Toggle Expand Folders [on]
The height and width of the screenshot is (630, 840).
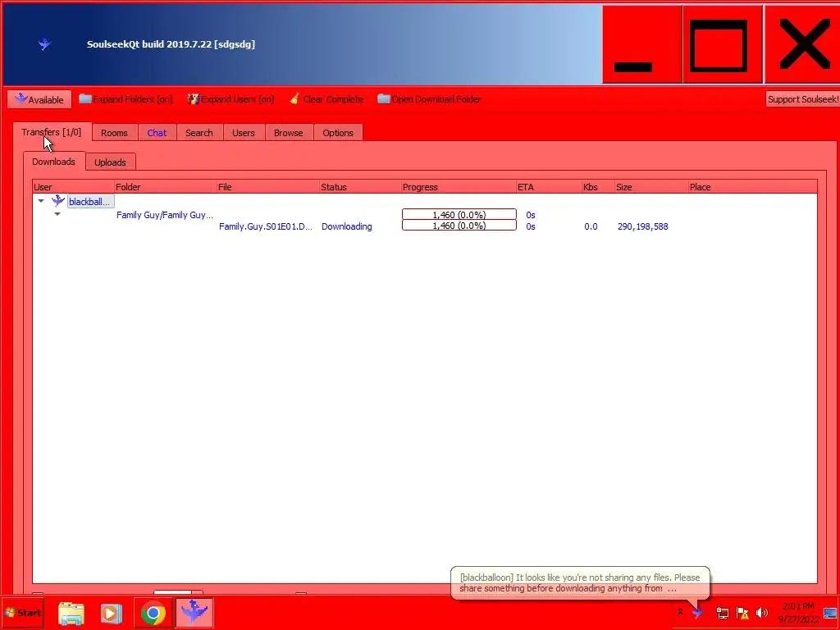(126, 99)
